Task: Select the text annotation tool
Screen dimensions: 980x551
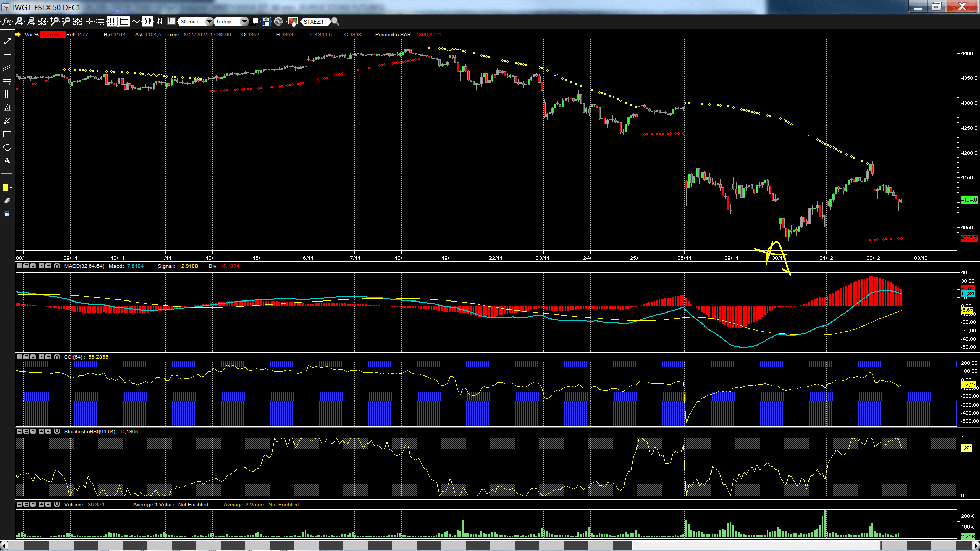Action: coord(7,161)
